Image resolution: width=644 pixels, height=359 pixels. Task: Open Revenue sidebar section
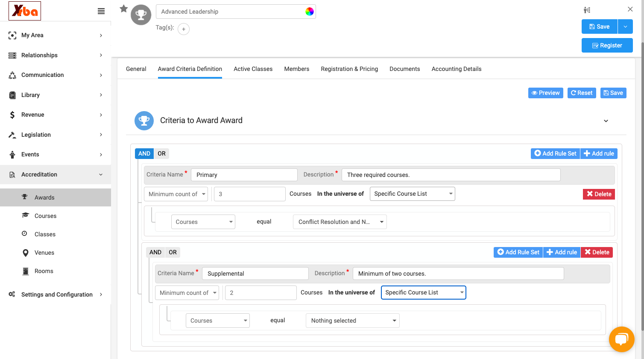56,115
